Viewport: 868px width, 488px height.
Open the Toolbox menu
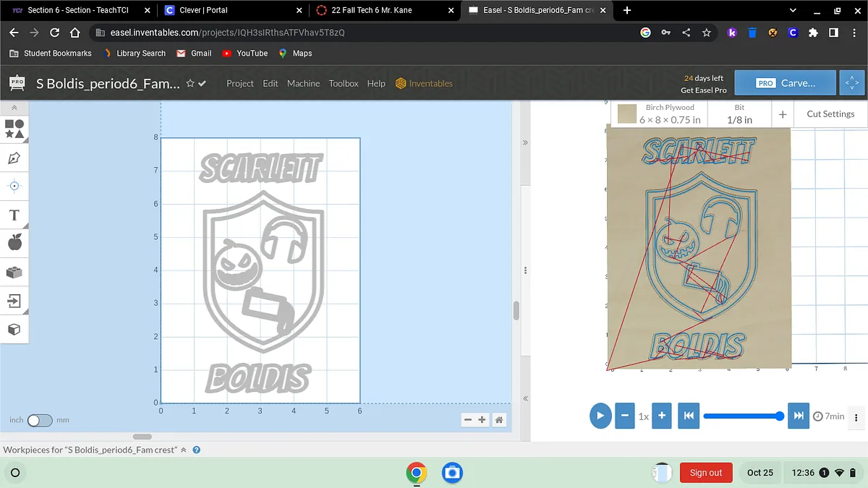pos(344,83)
